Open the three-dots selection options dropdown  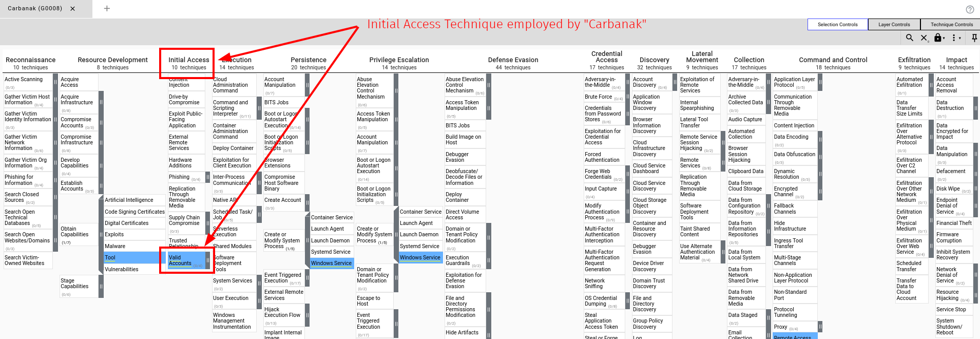(956, 37)
